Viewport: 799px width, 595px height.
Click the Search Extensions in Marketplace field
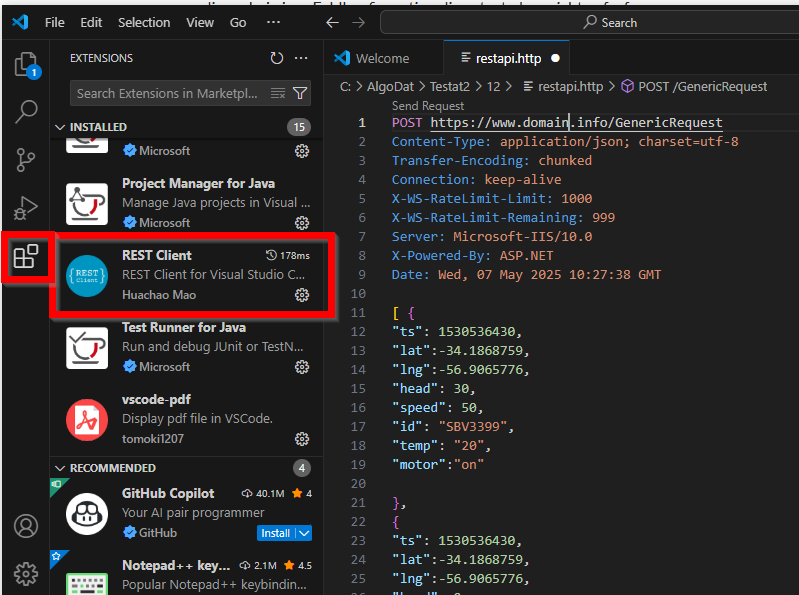[x=168, y=93]
